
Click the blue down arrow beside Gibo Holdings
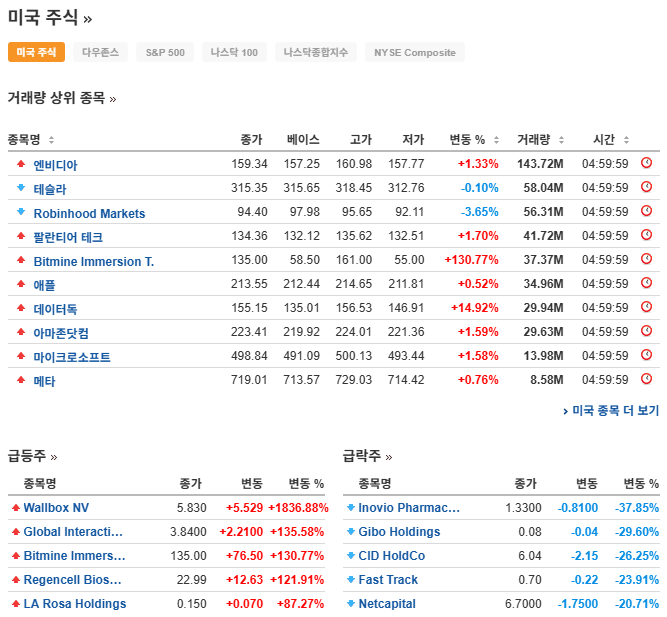click(351, 531)
